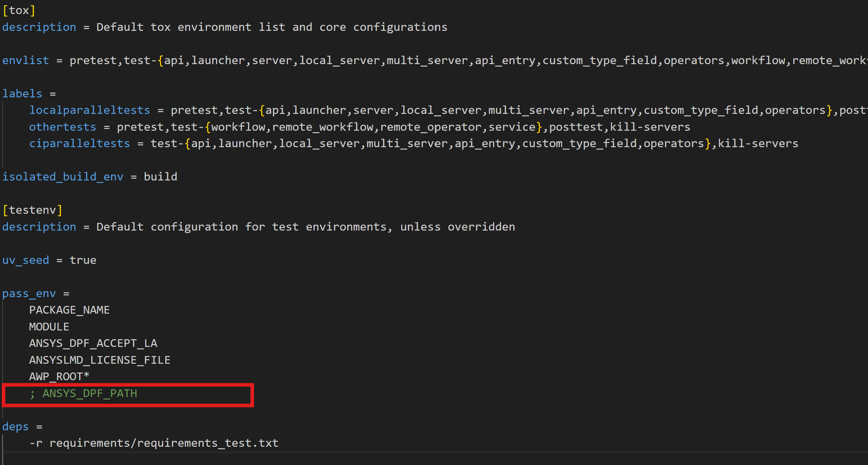This screenshot has height=465, width=868.
Task: Click the AWP_ROOT* entry
Action: (x=59, y=376)
